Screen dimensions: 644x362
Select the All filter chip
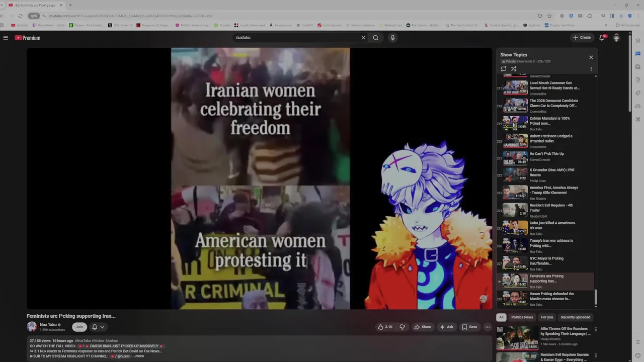click(x=501, y=317)
